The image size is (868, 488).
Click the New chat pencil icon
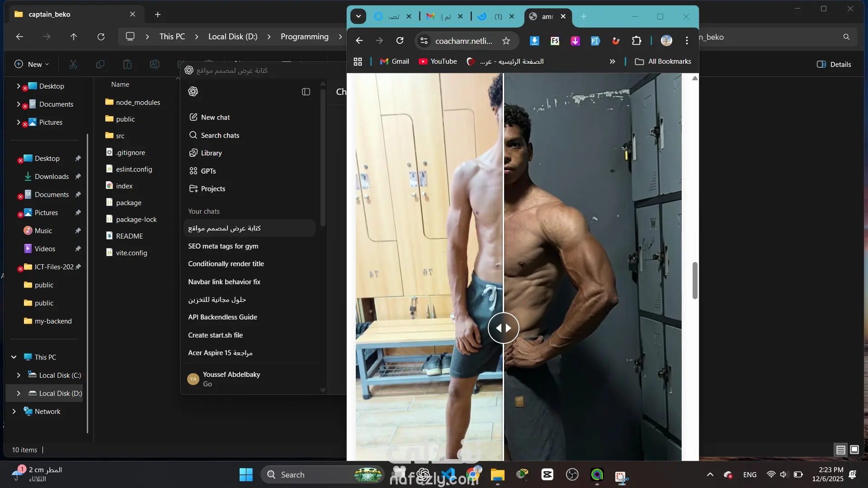click(x=193, y=117)
